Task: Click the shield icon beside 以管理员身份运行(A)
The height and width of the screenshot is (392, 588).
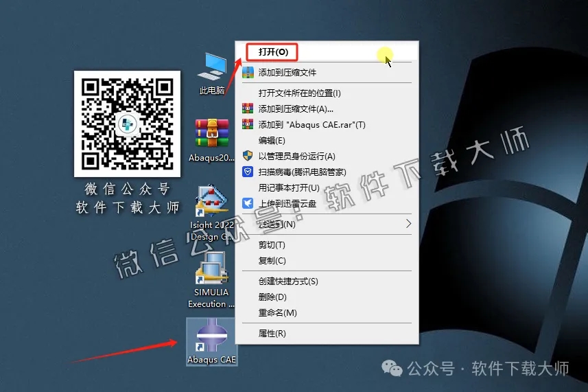Action: [x=248, y=156]
